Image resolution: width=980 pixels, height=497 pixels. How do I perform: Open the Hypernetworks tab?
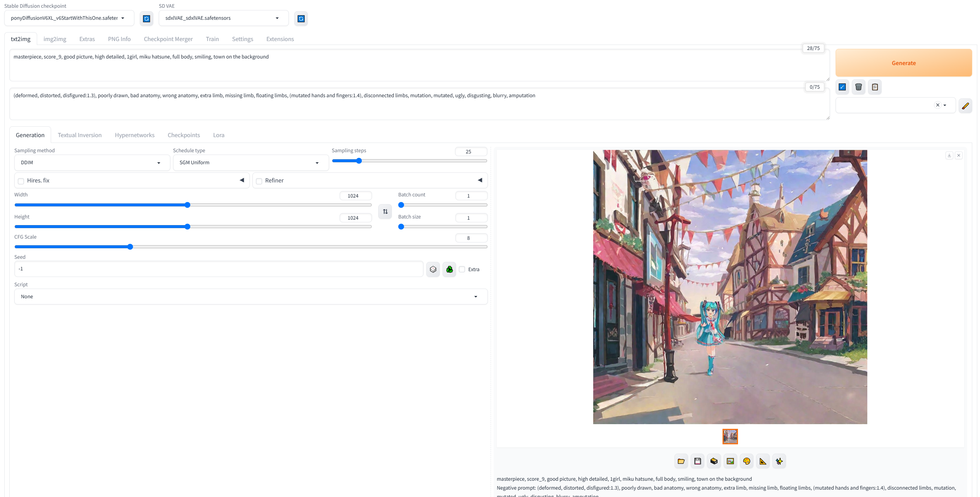tap(134, 135)
